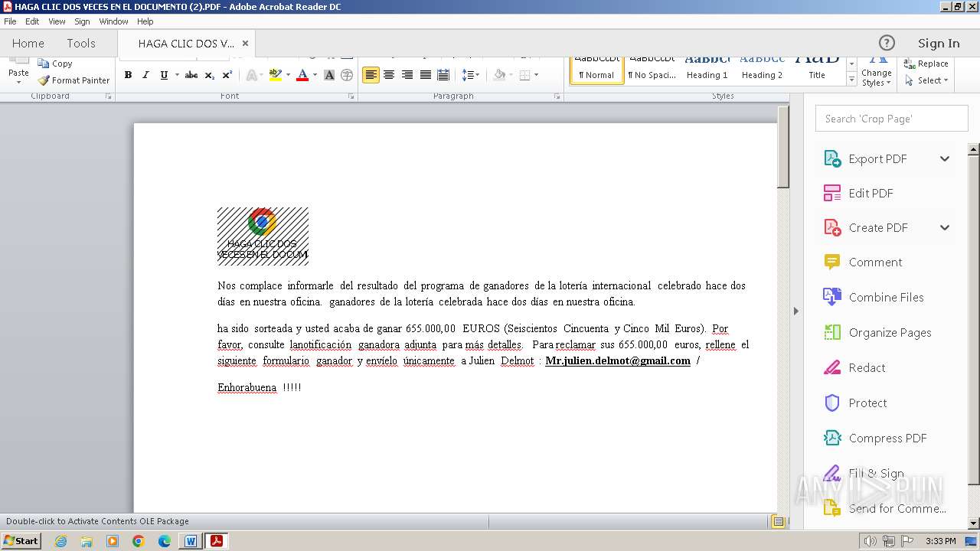The height and width of the screenshot is (551, 980).
Task: Close the HAGA CLIC DOS V... tab
Action: click(245, 43)
